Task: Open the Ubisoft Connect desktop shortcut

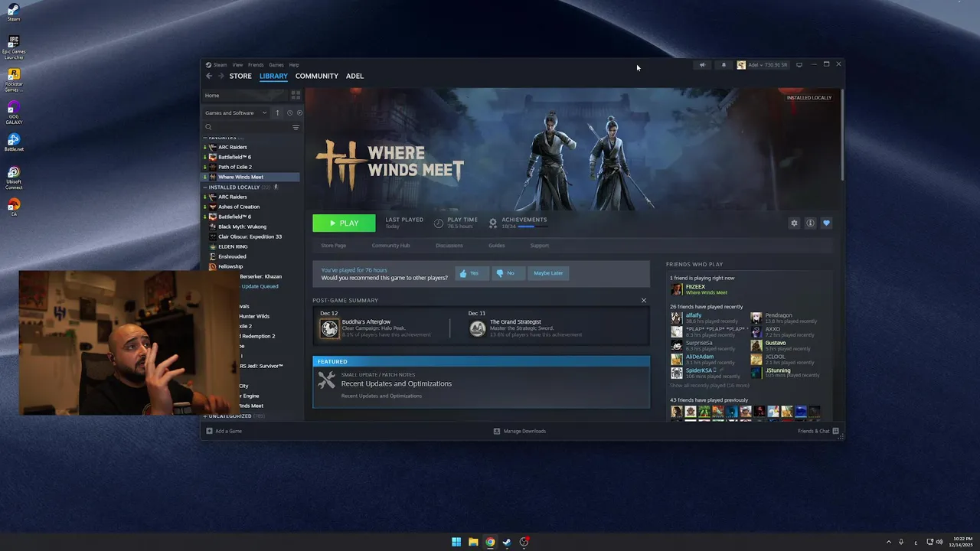Action: pos(14,178)
